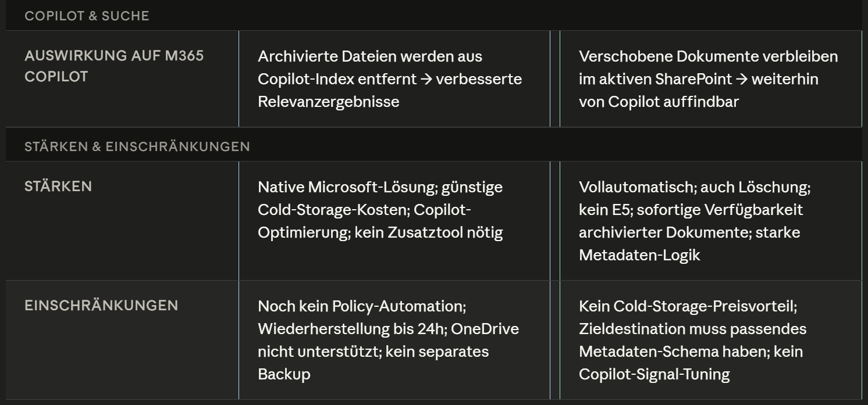The width and height of the screenshot is (868, 405).
Task: Click the Kein Cold-Storage-Preisvorteil limitations cell
Action: click(710, 340)
